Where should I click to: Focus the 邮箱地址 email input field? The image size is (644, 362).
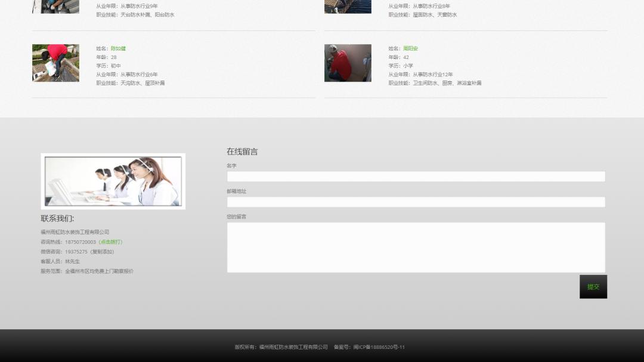[416, 202]
